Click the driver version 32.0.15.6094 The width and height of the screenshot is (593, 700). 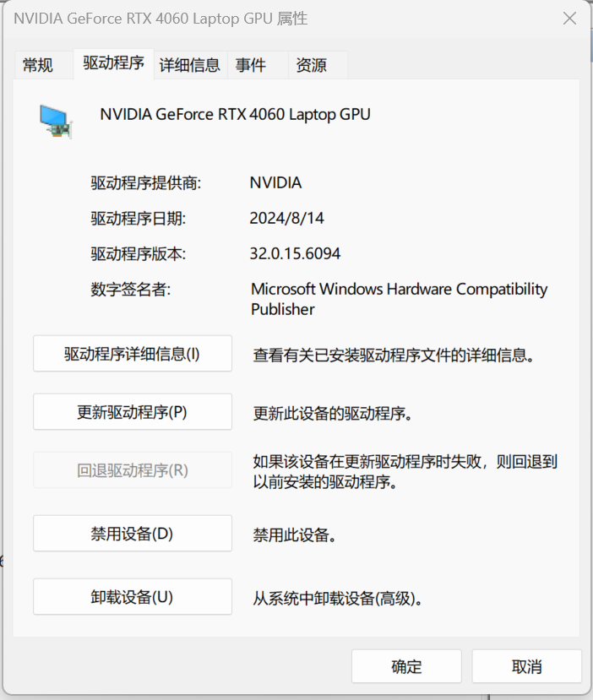(295, 253)
